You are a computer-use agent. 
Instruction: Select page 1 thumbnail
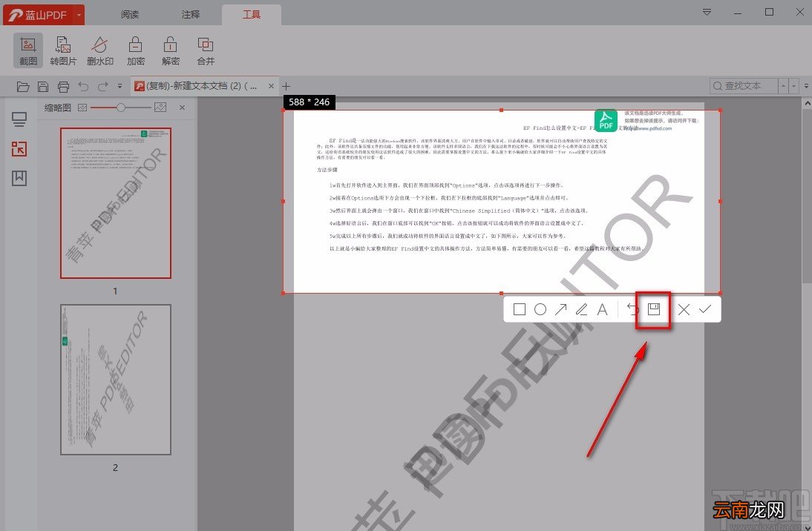[x=116, y=203]
